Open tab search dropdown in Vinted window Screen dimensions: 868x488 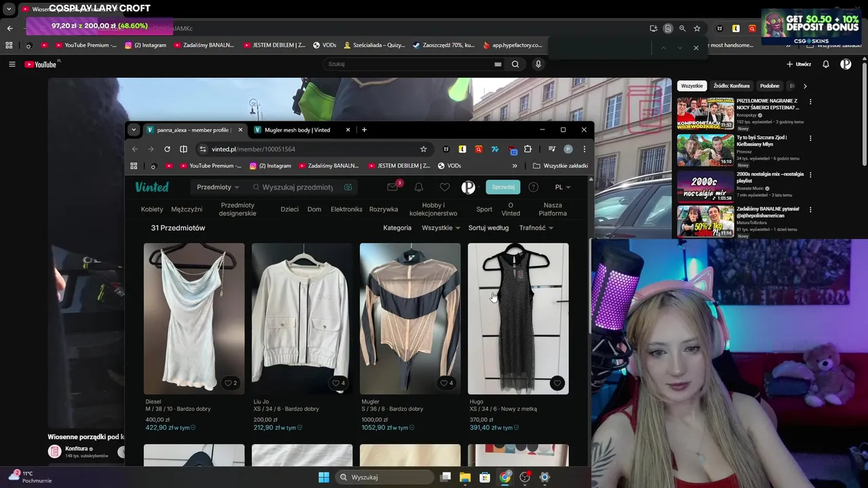[134, 129]
